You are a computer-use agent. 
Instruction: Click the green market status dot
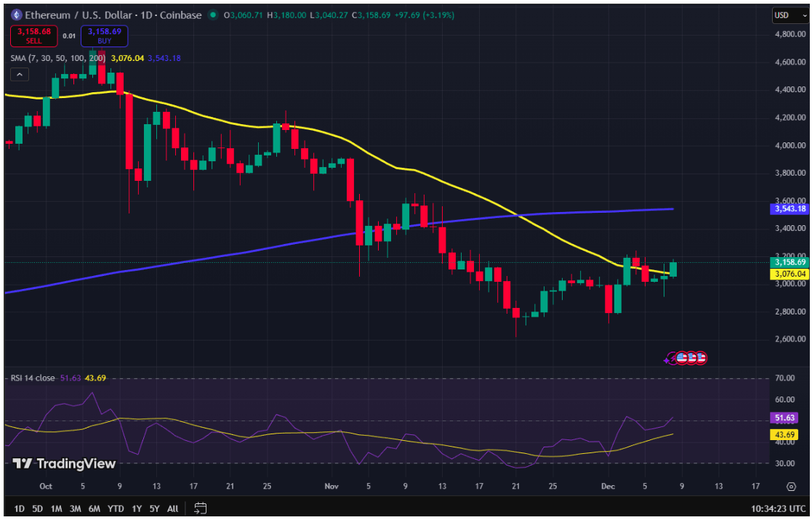(212, 15)
